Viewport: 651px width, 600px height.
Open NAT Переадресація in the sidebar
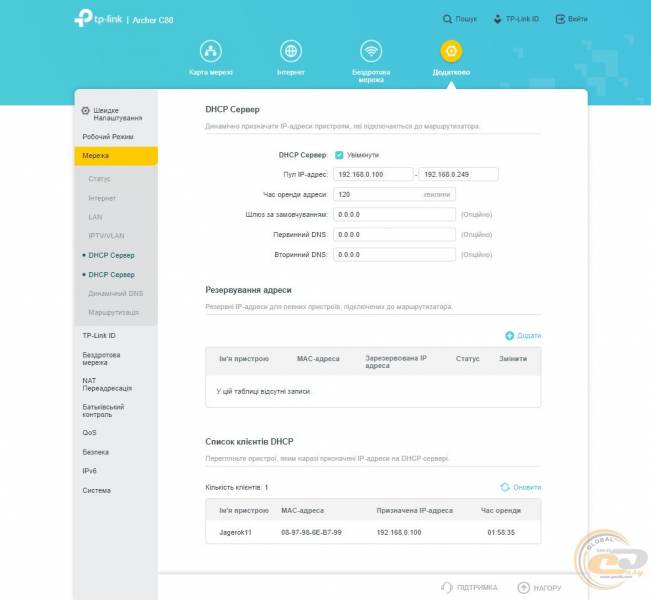[107, 384]
